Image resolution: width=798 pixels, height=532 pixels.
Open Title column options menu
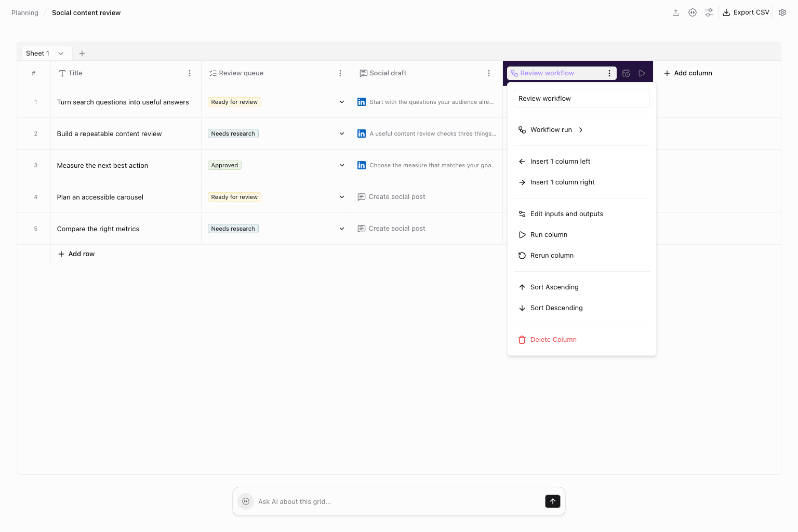(x=190, y=73)
